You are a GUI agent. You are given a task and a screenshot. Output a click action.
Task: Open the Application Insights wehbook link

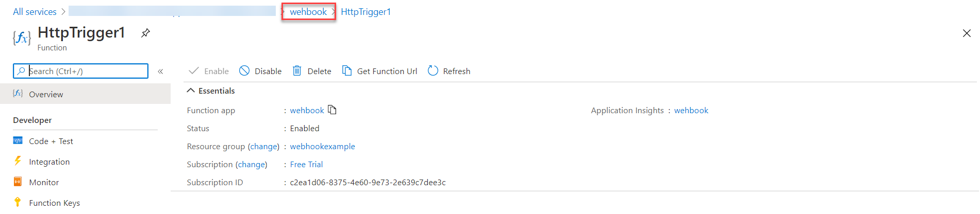coord(691,110)
